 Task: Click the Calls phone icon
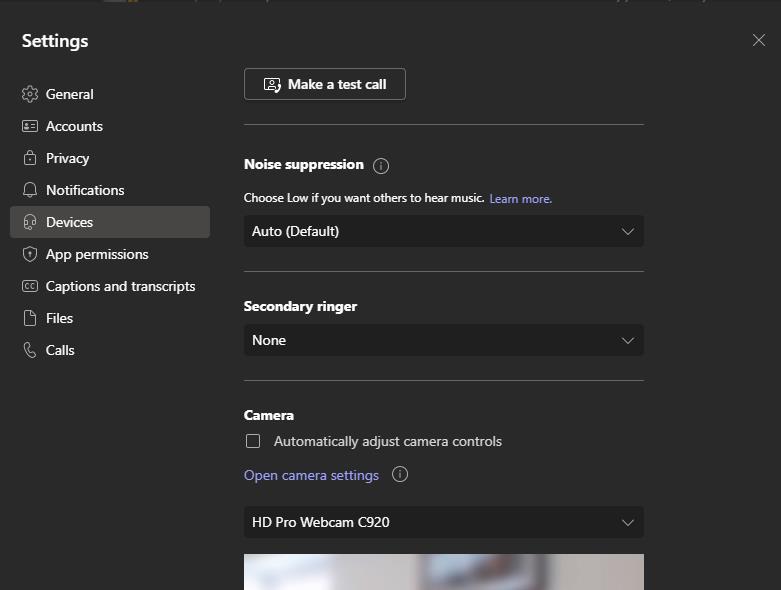(30, 350)
